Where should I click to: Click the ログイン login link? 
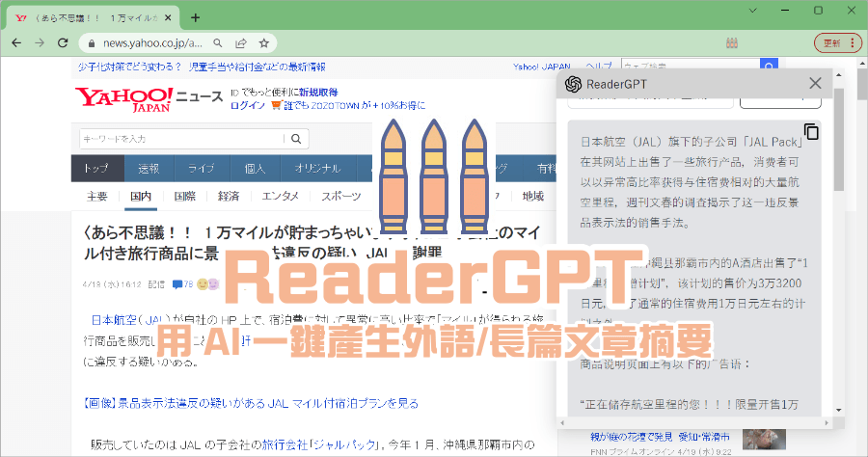248,105
